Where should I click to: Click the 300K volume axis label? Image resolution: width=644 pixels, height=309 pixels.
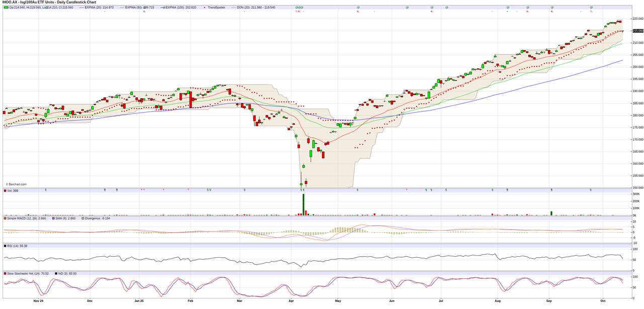(636, 194)
